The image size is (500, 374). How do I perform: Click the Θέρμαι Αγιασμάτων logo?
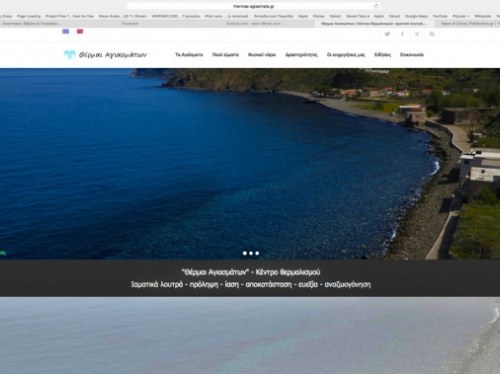point(105,55)
